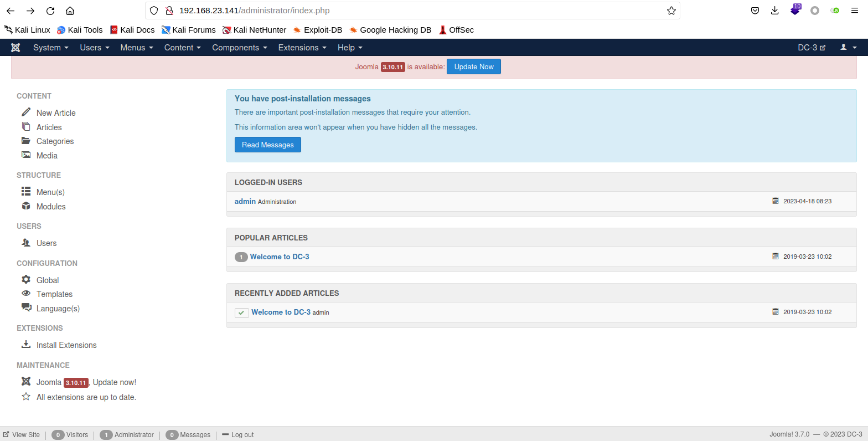Open browser hamburger menu
Image resolution: width=868 pixels, height=441 pixels.
click(855, 11)
